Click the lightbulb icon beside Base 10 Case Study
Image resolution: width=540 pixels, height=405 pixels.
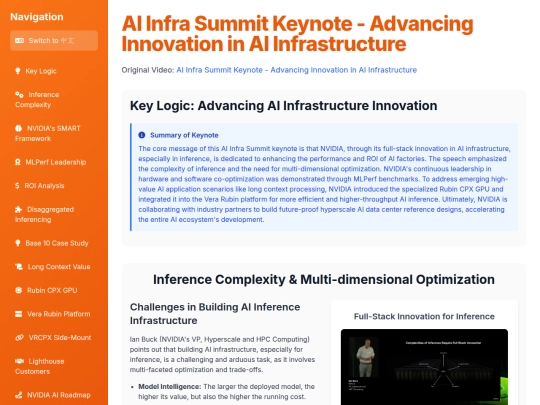pyautogui.click(x=18, y=243)
